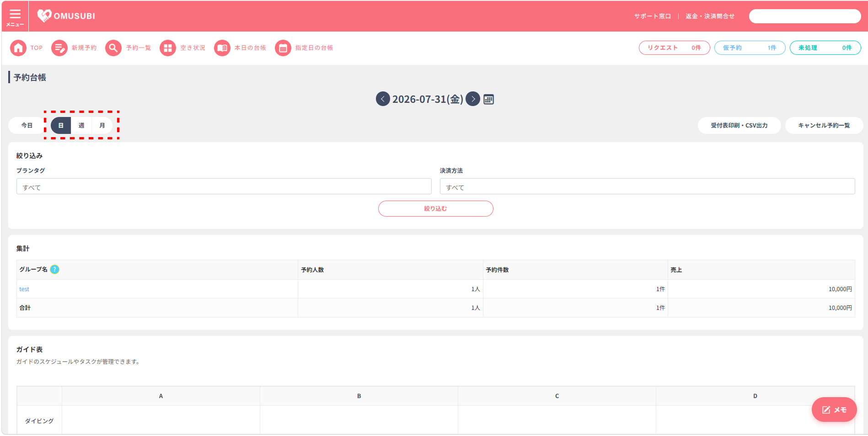
Task: Switch to 週 week view
Action: point(81,125)
